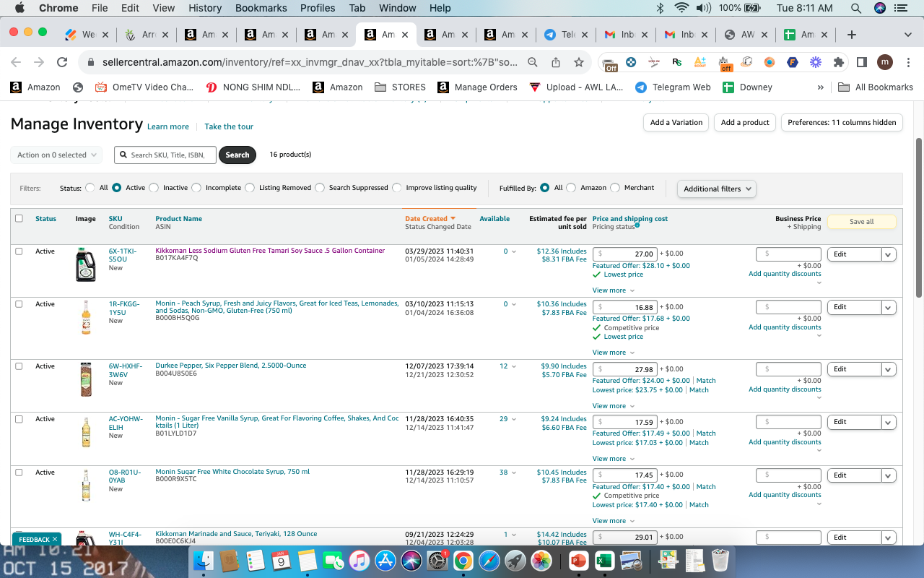Screen dimensions: 924x578
Task: Open the Chrome profile avatar menu
Action: tap(884, 62)
